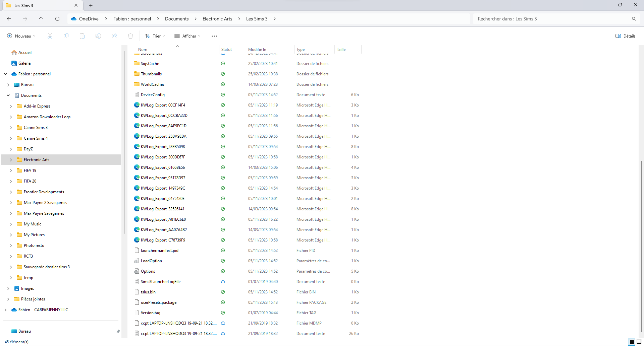Viewport: 644px width, 346px height.
Task: Open the three-dots more options menu
Action: [214, 36]
